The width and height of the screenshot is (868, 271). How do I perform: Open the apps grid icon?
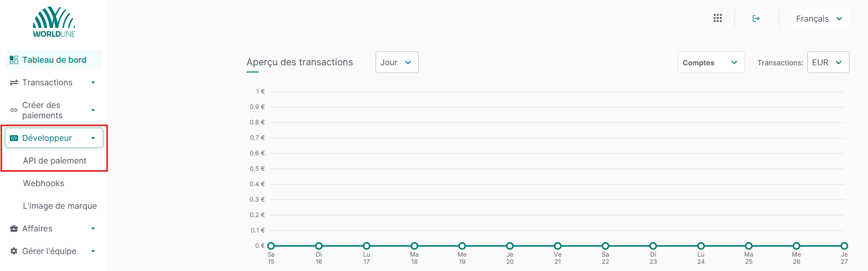(718, 19)
